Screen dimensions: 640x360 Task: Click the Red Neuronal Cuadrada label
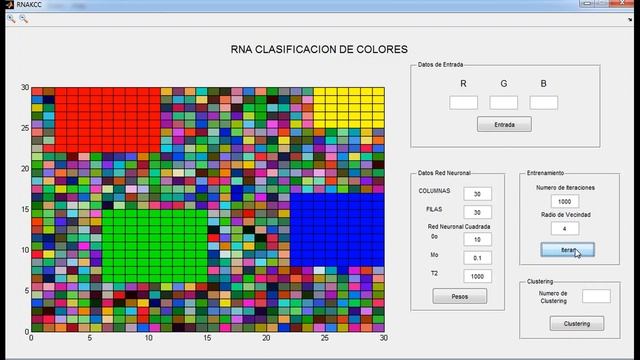tap(459, 227)
